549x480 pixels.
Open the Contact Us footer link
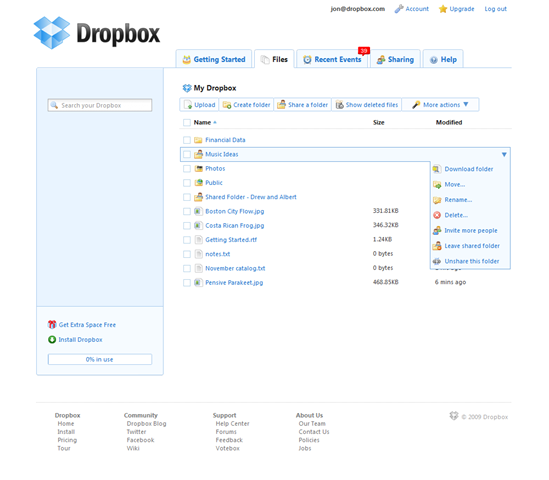(314, 432)
